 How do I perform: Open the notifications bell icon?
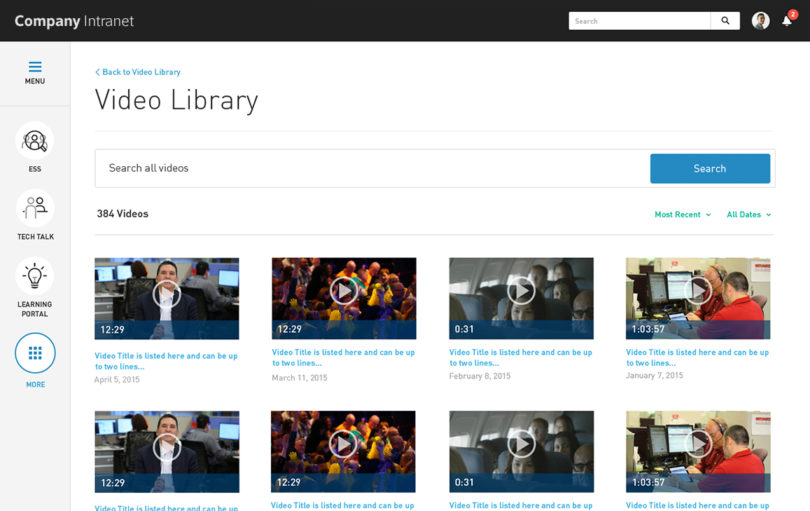tap(787, 21)
